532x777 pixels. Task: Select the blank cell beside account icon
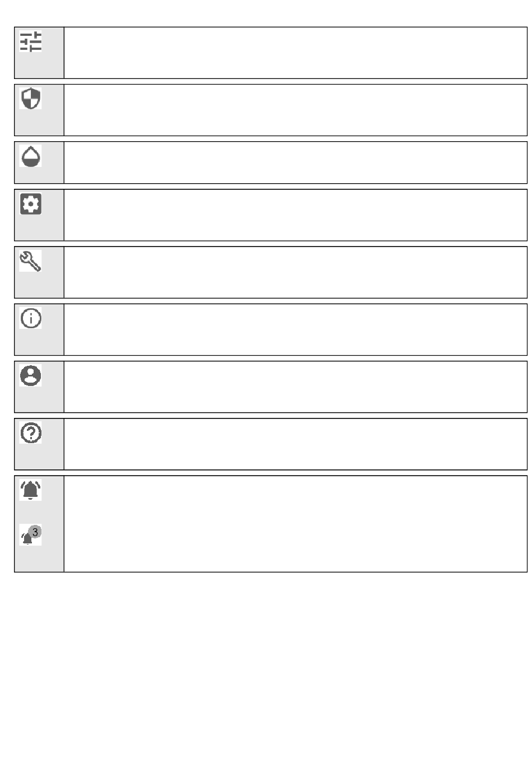(x=296, y=387)
